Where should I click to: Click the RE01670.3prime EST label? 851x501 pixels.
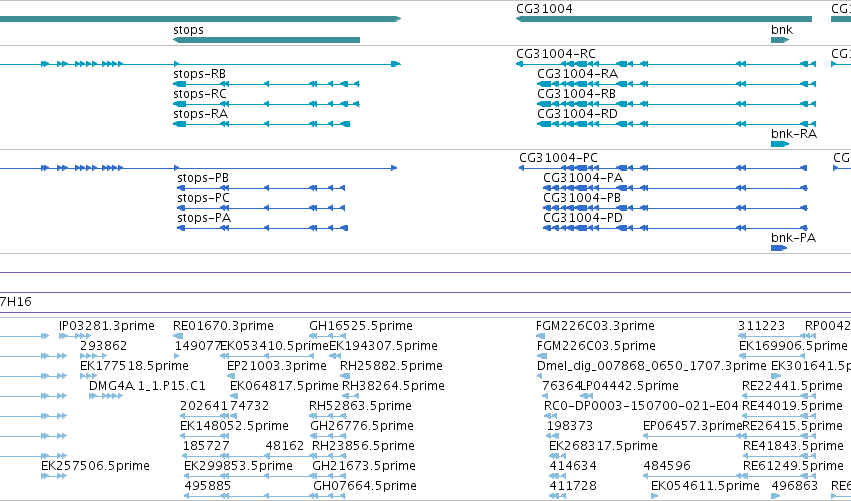(223, 326)
